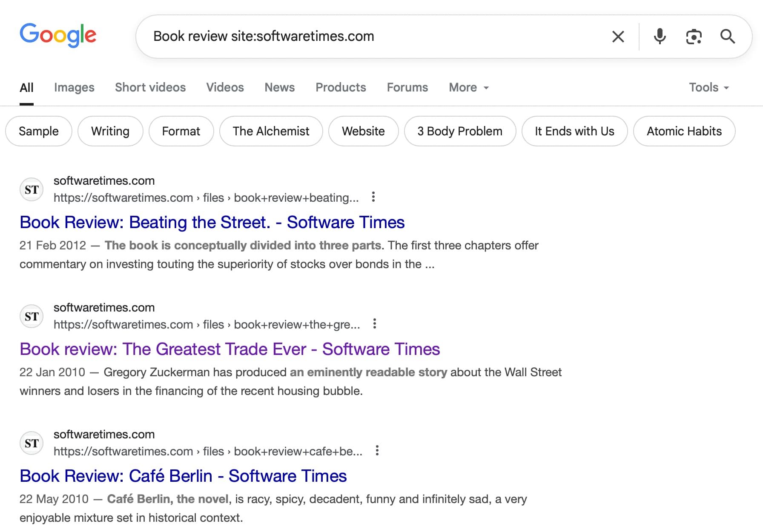Clear the search box text
Screen dimensions: 763x532
tap(618, 37)
